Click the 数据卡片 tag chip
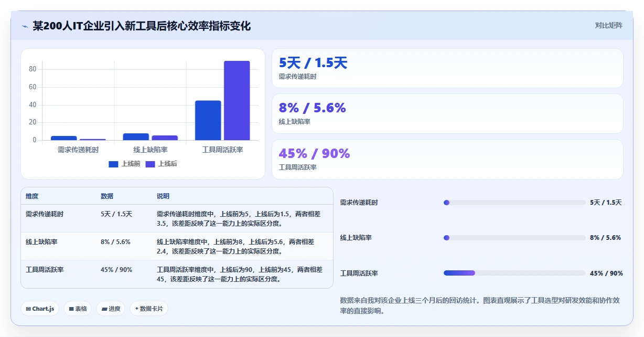644x337 pixels. click(149, 309)
